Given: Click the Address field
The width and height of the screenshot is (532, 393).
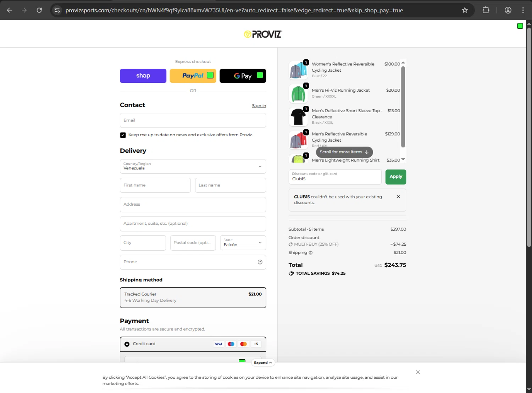Looking at the screenshot, I should pos(193,204).
